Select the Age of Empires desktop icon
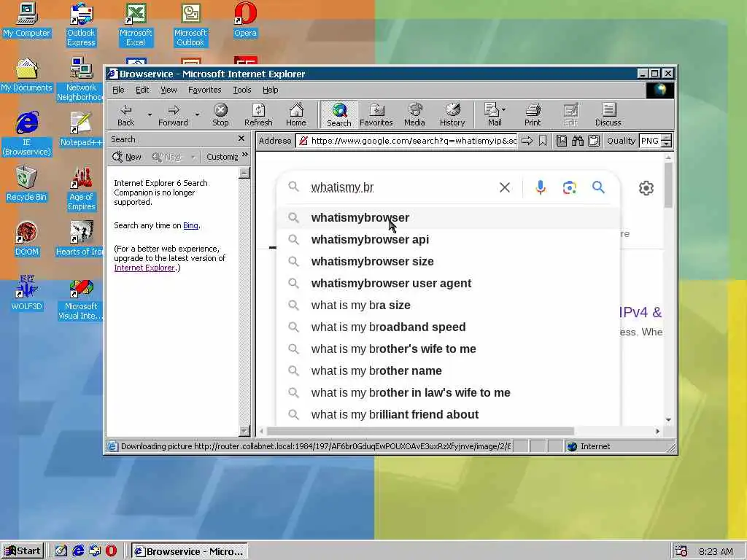Screen dimensions: 747x560 pos(82,189)
